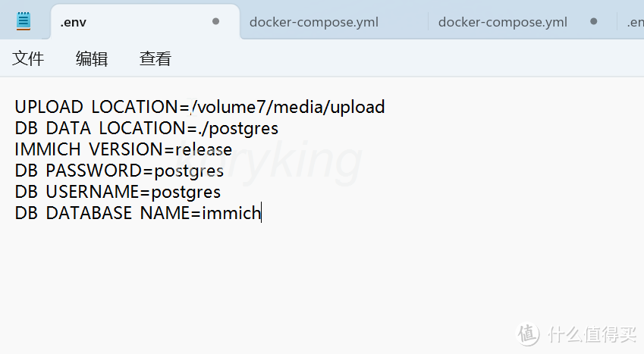Click the IMMICH VERSION=release line

tap(123, 149)
